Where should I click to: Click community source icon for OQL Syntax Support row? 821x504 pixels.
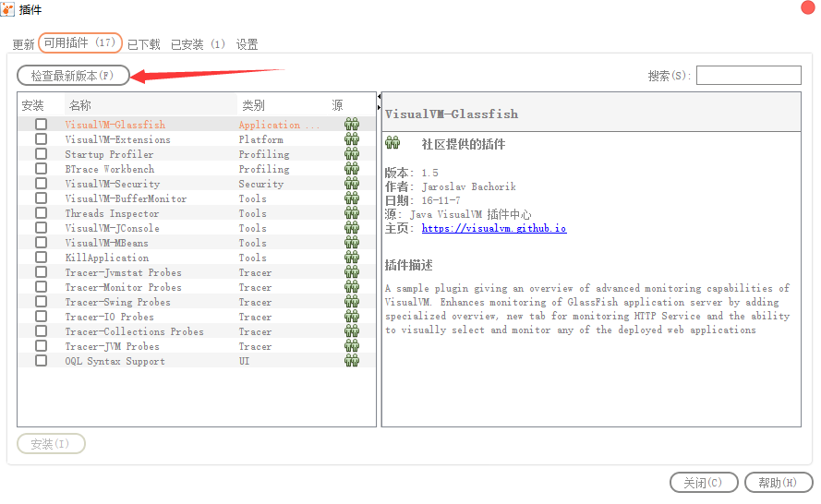coord(352,360)
